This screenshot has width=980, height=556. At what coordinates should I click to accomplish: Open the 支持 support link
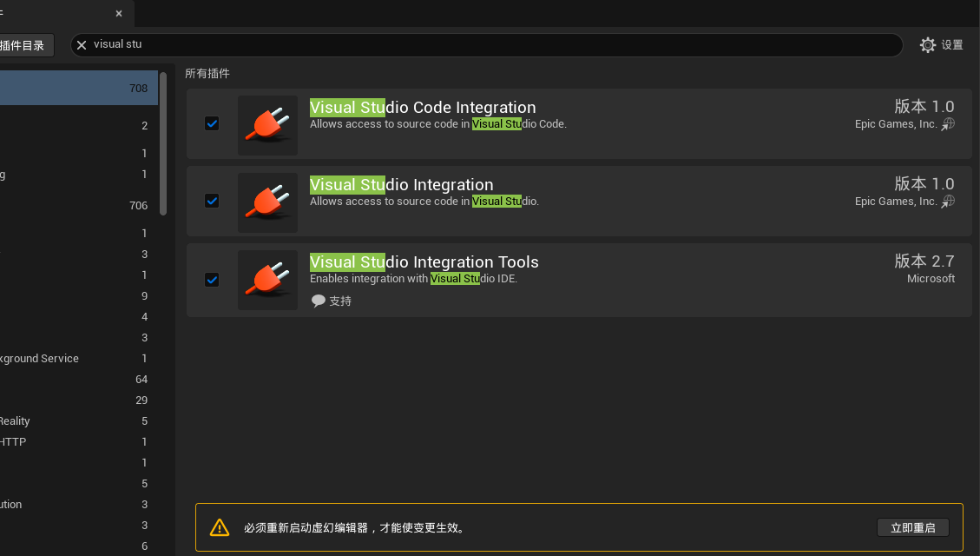tap(340, 301)
